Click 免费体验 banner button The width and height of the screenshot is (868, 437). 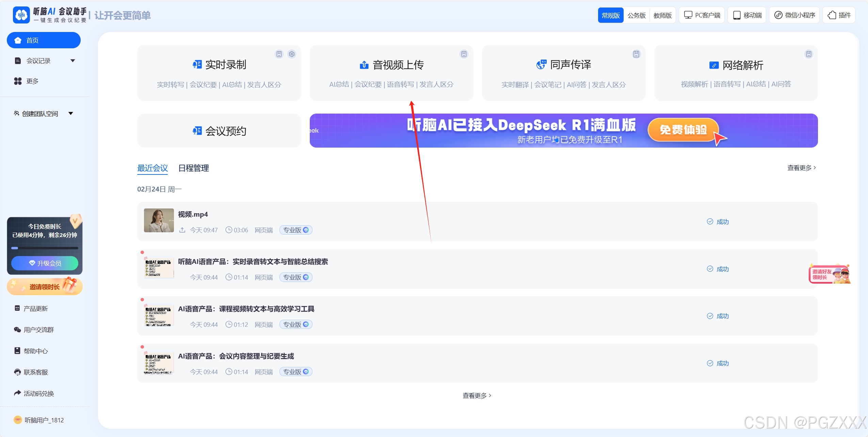pyautogui.click(x=683, y=130)
